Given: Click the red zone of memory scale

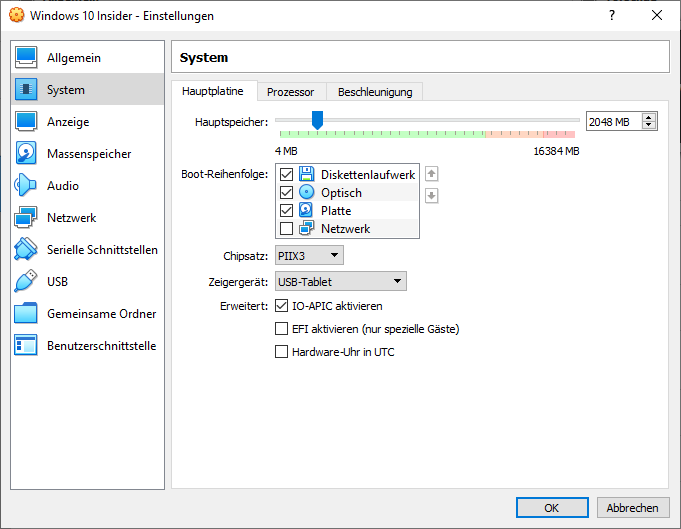Looking at the screenshot, I should tap(559, 134).
